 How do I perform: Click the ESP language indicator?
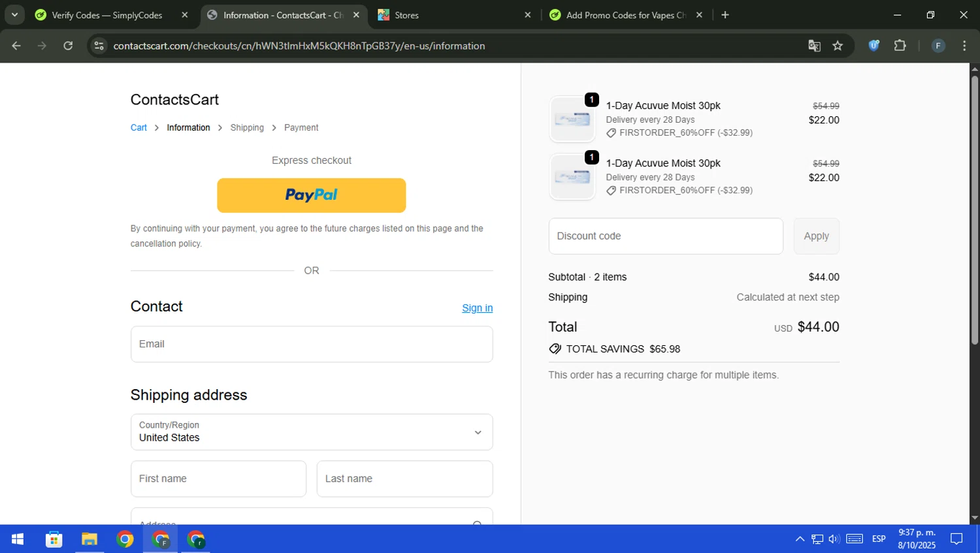[879, 539]
